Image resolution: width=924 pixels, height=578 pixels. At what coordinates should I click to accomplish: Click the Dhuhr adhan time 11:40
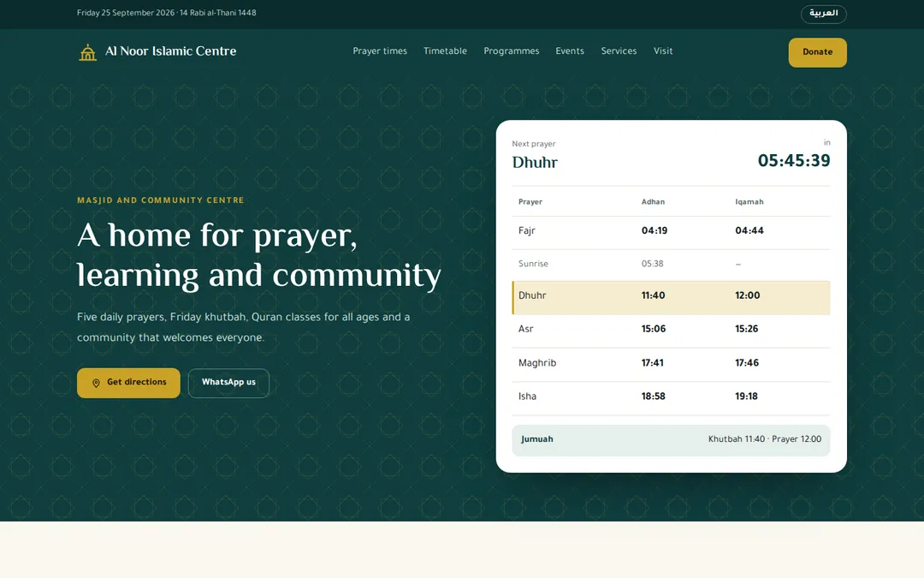pos(654,295)
